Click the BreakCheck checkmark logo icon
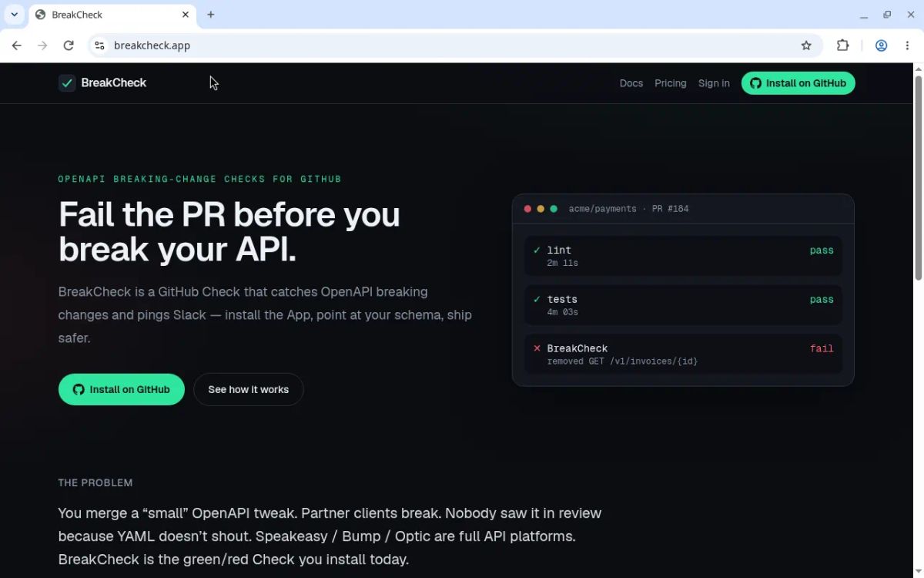 click(x=67, y=83)
